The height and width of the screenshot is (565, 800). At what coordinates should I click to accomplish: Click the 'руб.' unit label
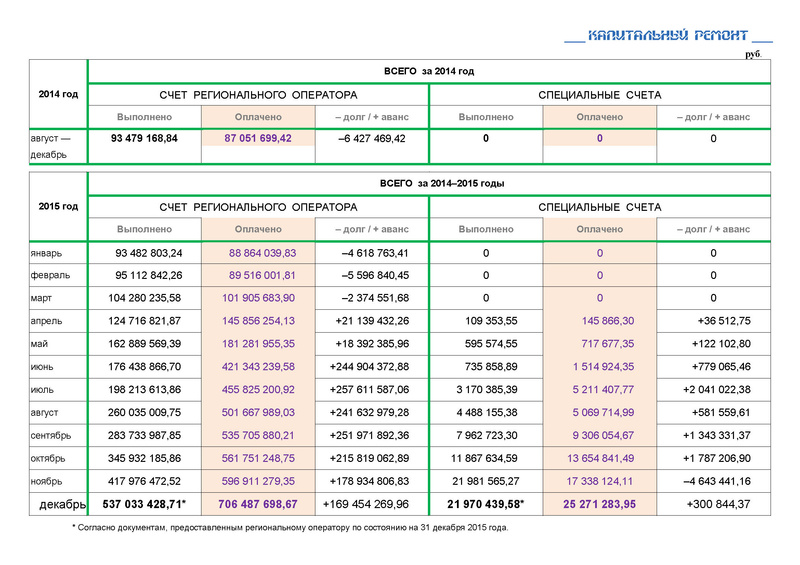(x=753, y=54)
